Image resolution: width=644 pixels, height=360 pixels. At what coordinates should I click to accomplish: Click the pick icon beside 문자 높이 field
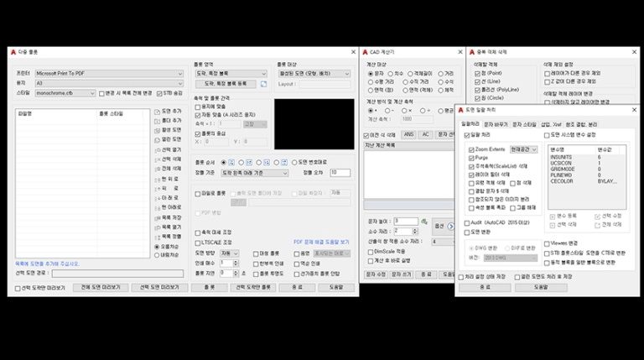coord(424,222)
